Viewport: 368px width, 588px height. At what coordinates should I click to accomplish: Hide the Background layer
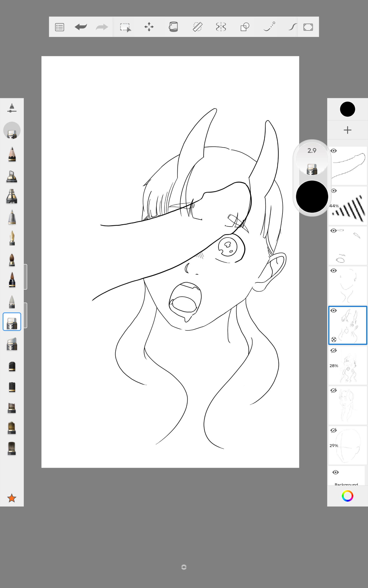tap(335, 472)
